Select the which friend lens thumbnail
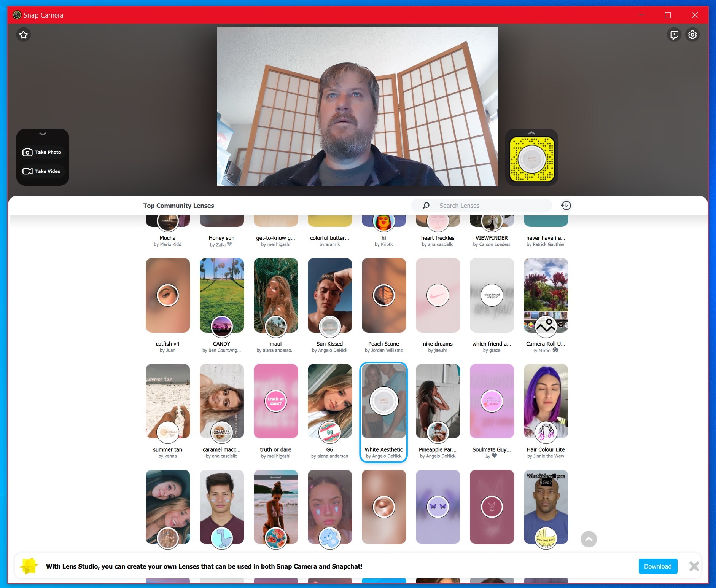 coord(492,295)
